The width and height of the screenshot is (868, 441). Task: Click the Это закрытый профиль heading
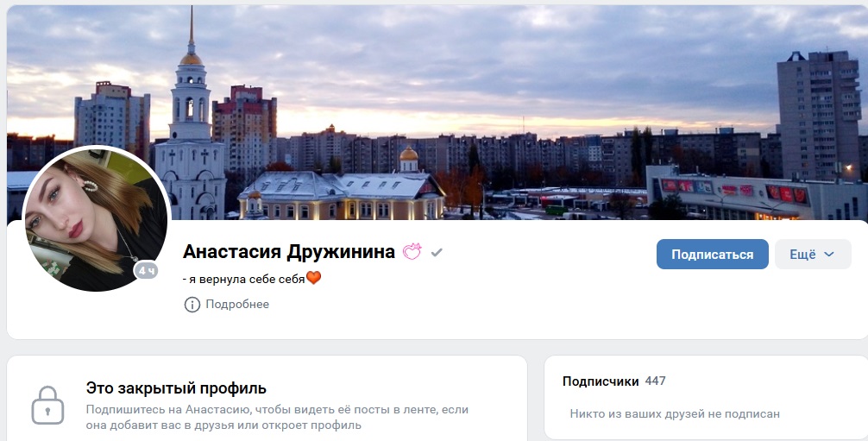176,388
